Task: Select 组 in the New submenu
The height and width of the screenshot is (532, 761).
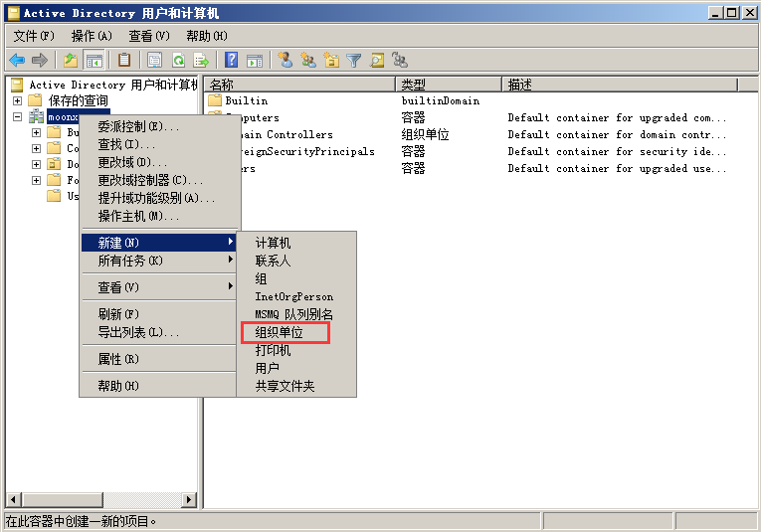Action: click(296, 278)
